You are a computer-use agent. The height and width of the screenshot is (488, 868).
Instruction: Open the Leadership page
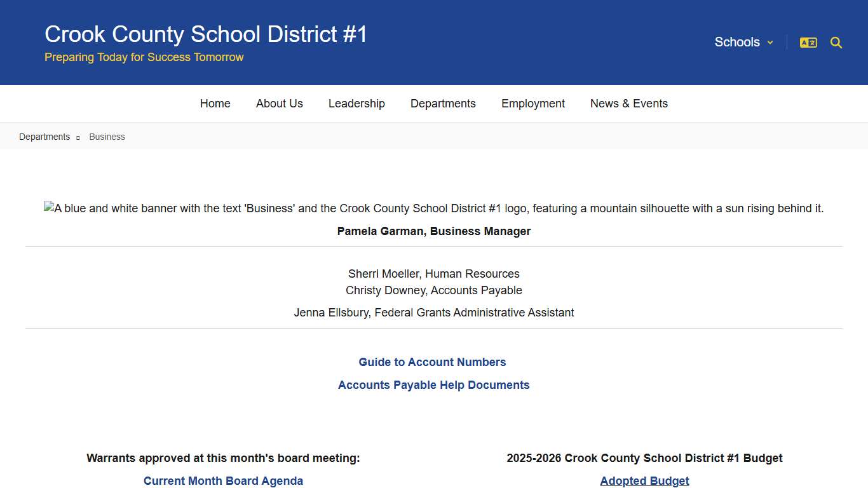[356, 104]
